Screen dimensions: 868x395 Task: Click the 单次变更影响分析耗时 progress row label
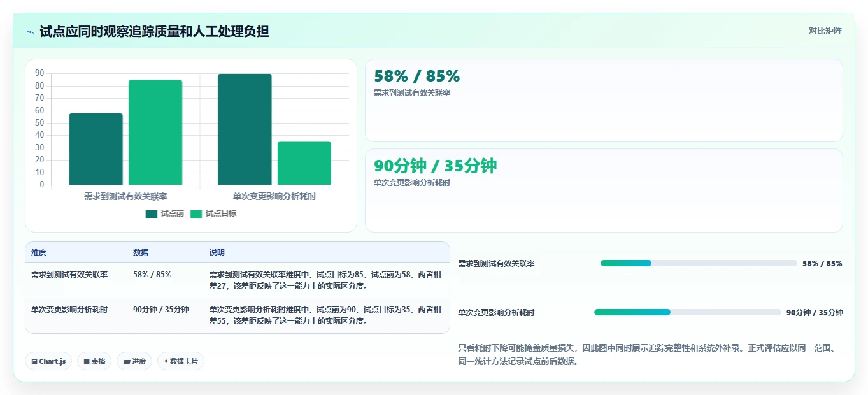click(497, 313)
